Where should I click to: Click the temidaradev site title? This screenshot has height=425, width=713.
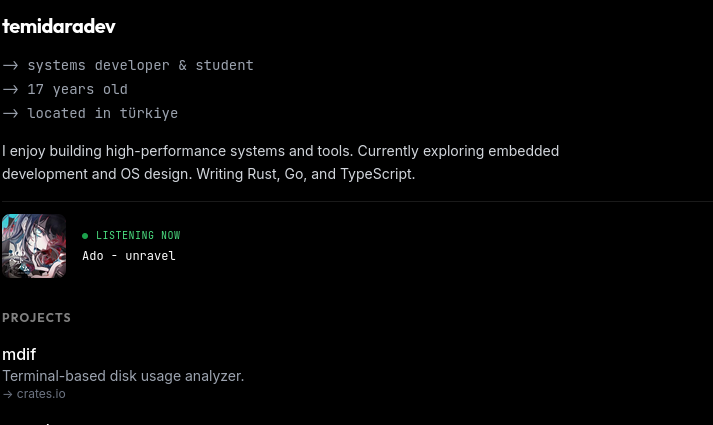pyautogui.click(x=58, y=26)
